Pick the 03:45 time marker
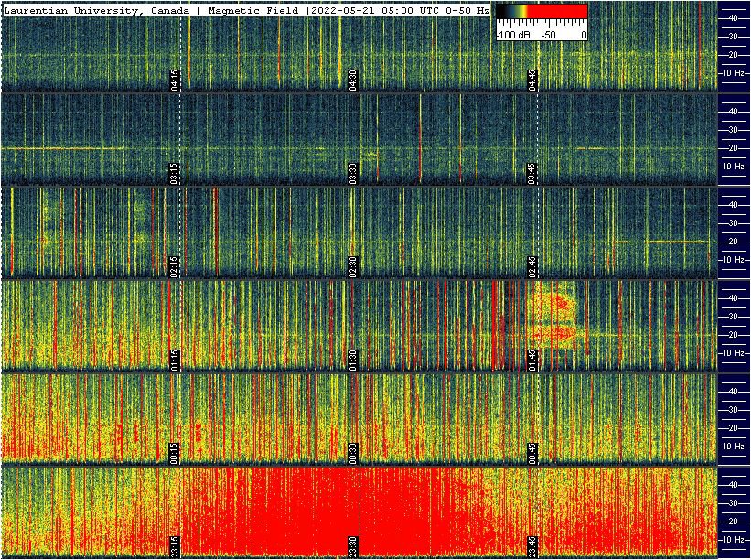The height and width of the screenshot is (560, 751). [532, 172]
